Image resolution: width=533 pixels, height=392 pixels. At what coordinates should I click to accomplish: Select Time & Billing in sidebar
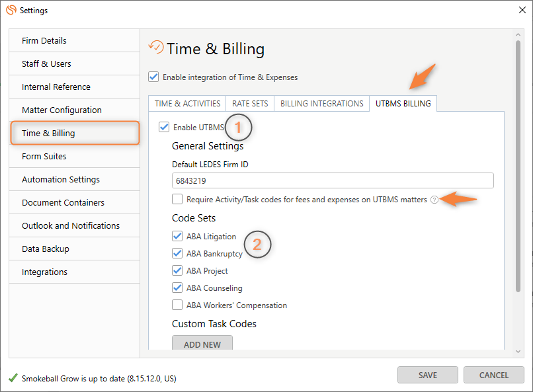(75, 133)
